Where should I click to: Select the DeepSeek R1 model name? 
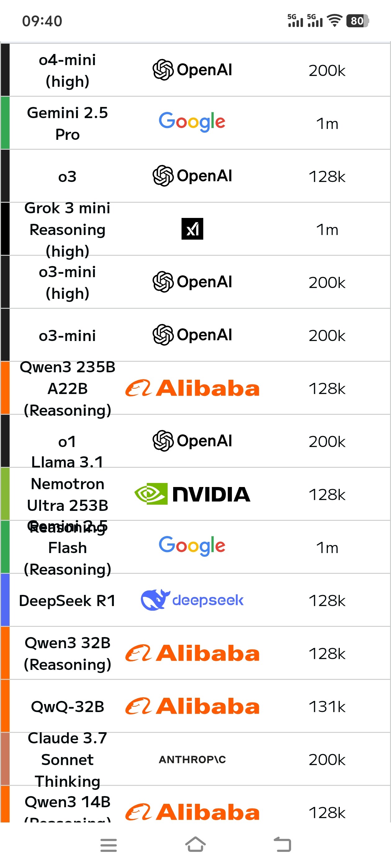tap(67, 600)
